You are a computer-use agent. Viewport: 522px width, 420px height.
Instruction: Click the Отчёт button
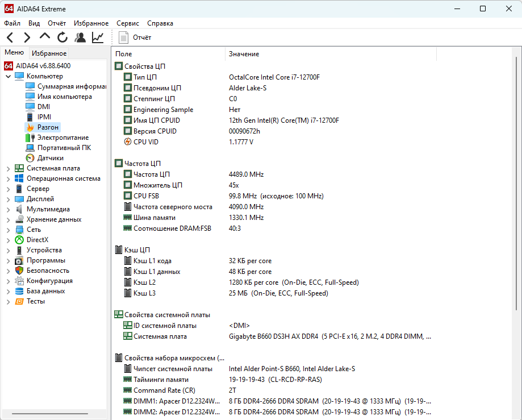133,36
